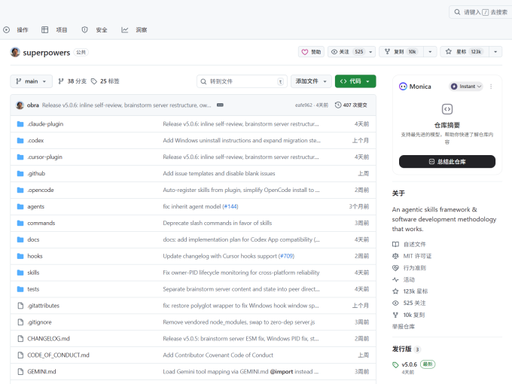Open the GEMINI.md file
Screen dimensions: 512x384
coord(42,372)
